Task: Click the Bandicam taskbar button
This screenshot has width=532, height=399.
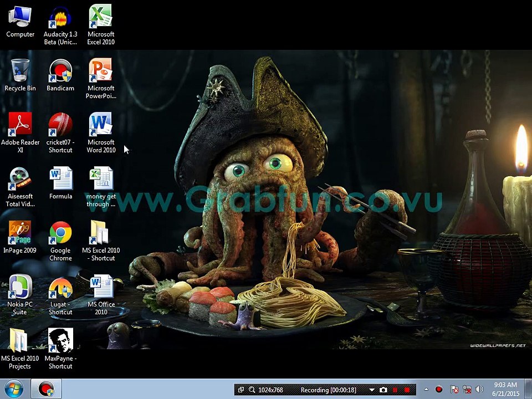Action: (x=45, y=389)
